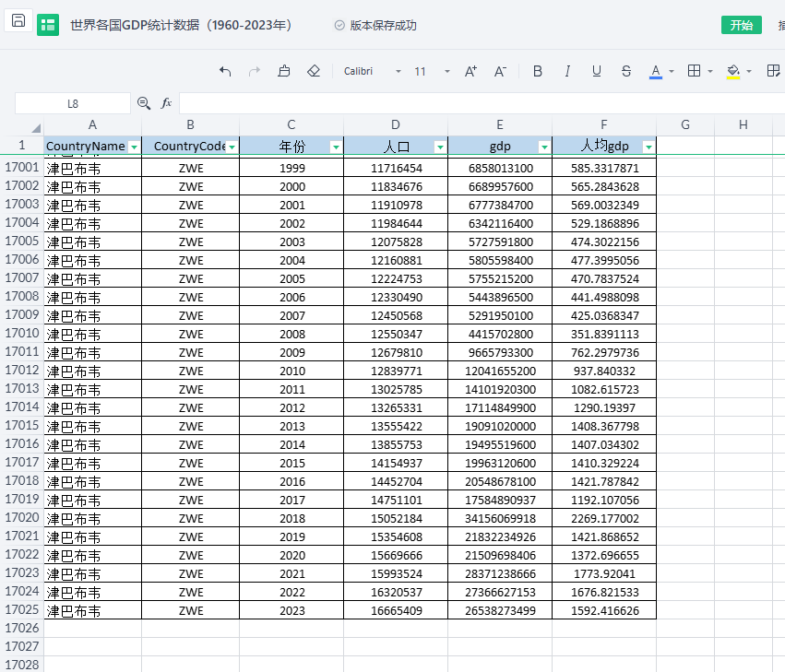This screenshot has width=785, height=672.
Task: Toggle underline formatting
Action: [x=596, y=72]
